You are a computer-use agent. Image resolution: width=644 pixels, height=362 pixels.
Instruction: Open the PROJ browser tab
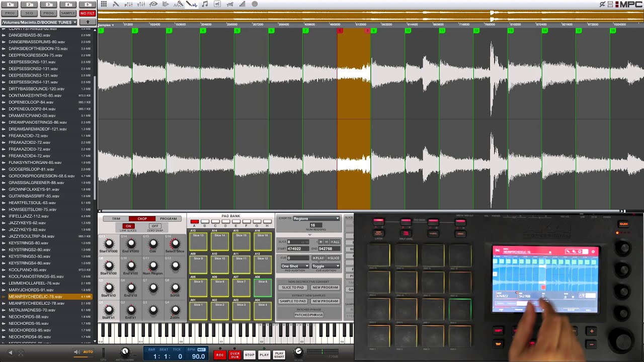tap(10, 13)
